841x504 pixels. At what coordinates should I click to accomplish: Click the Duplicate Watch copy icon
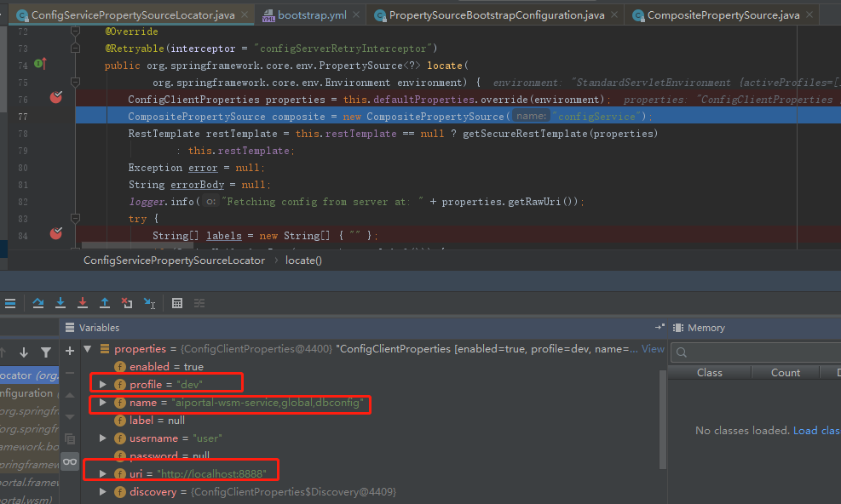click(x=70, y=439)
